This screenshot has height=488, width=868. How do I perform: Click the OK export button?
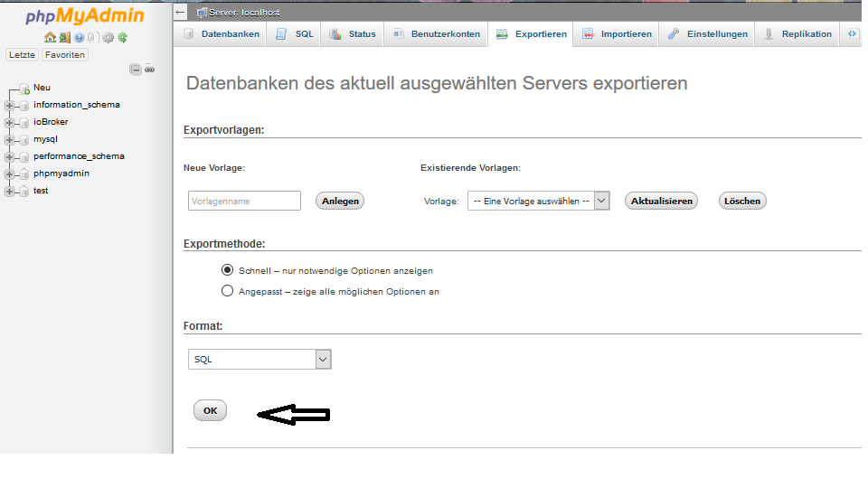[x=210, y=410]
